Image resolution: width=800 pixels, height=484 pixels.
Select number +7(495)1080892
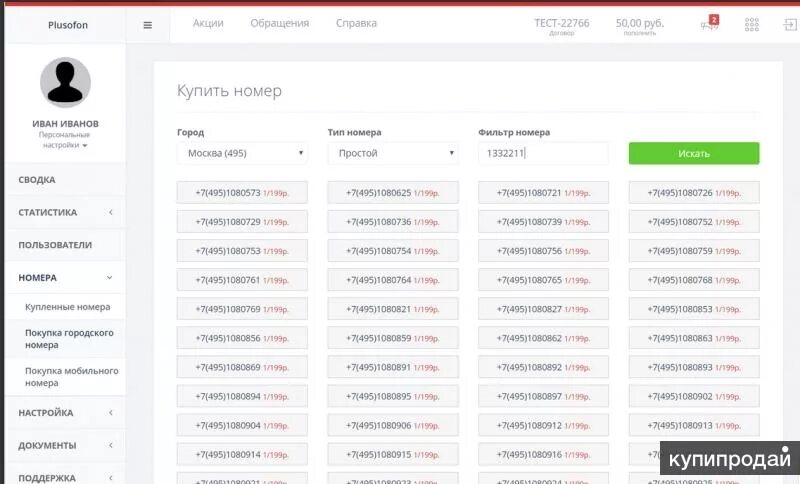(543, 367)
